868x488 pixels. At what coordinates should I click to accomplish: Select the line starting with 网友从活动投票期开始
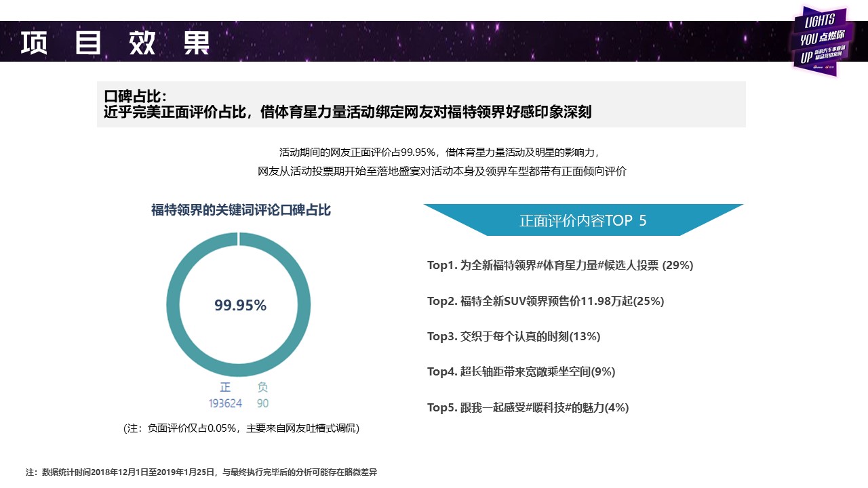tap(442, 171)
